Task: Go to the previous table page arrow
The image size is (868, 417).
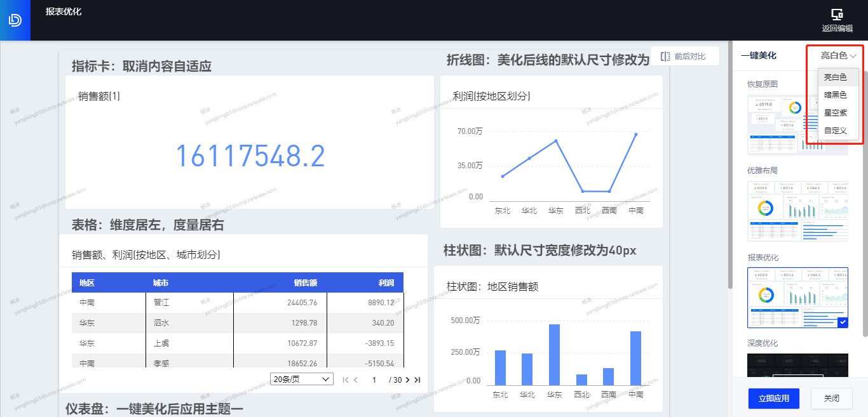Action: (355, 380)
